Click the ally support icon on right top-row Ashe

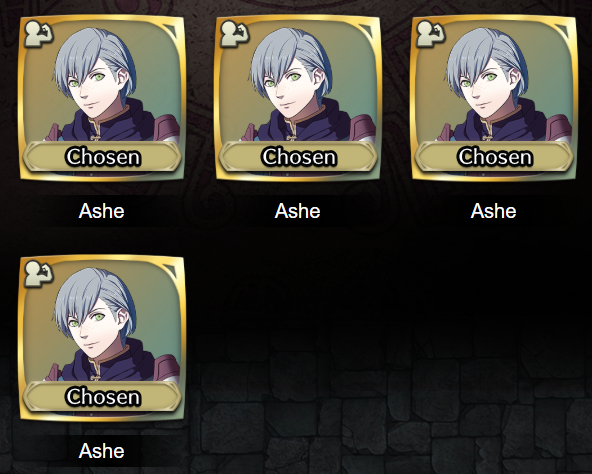[431, 34]
